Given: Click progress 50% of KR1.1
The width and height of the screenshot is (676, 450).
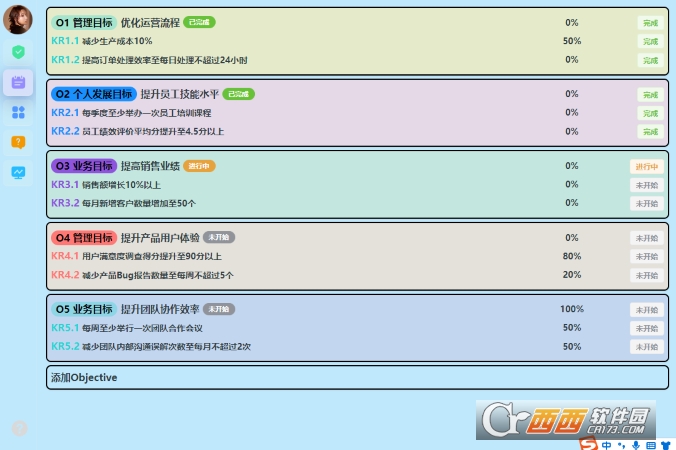Looking at the screenshot, I should pos(572,41).
